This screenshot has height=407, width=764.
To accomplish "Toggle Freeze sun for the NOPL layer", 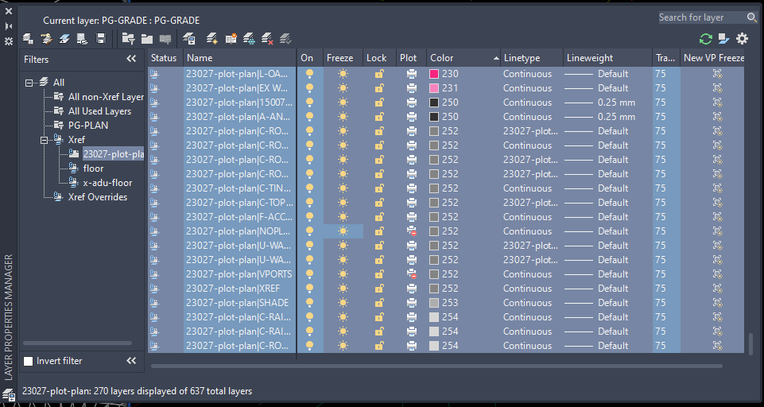I will (343, 231).
